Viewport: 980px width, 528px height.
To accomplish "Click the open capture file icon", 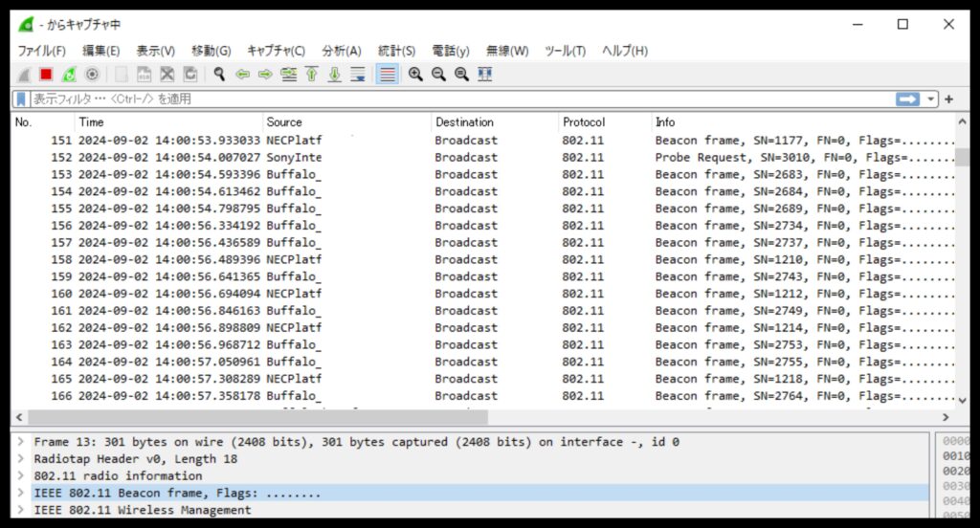I will 122,75.
